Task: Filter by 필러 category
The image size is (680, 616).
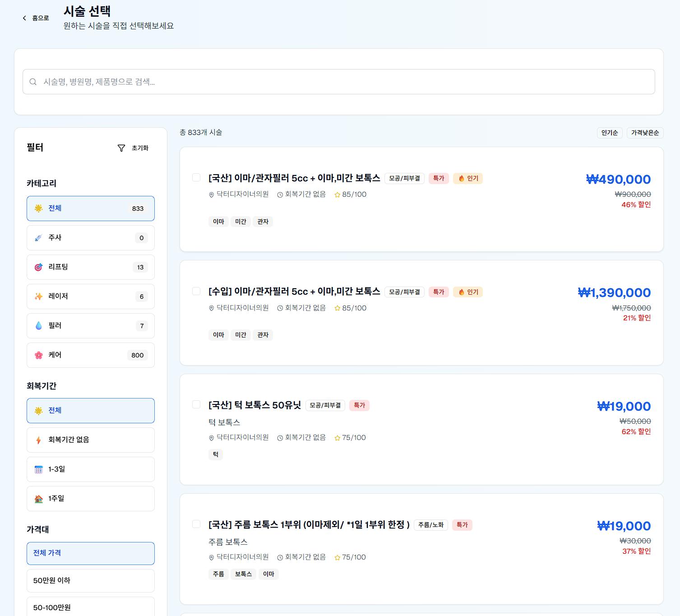Action: pos(91,326)
